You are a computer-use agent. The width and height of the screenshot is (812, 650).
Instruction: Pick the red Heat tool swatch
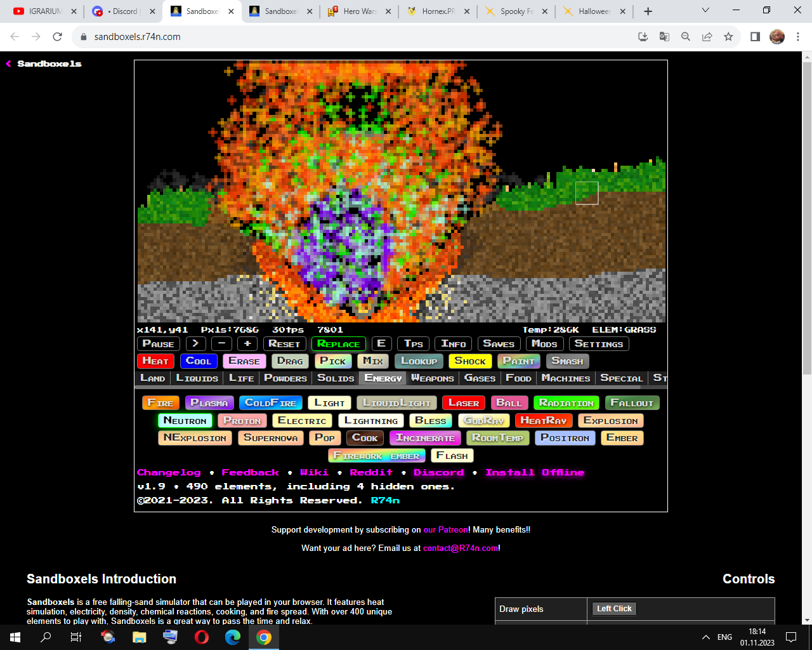click(x=155, y=361)
